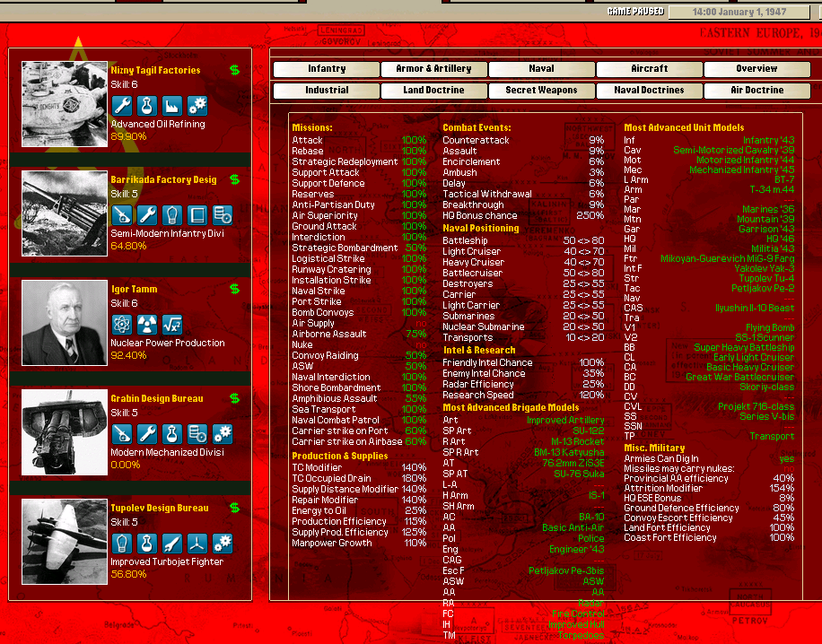Click the green dollar sign beside Igor Tamm
This screenshot has height=644, width=822.
pyautogui.click(x=234, y=289)
